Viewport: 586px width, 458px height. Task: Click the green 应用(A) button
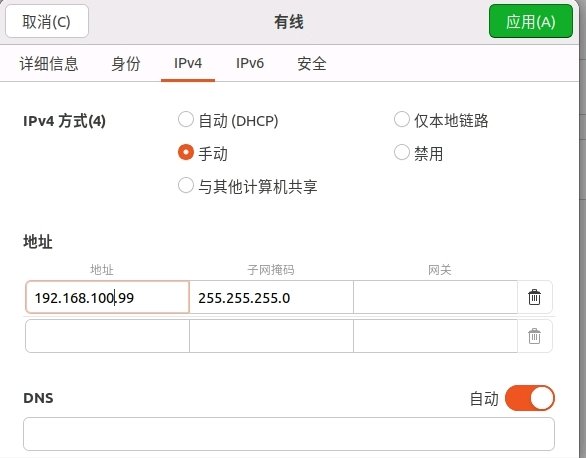531,21
